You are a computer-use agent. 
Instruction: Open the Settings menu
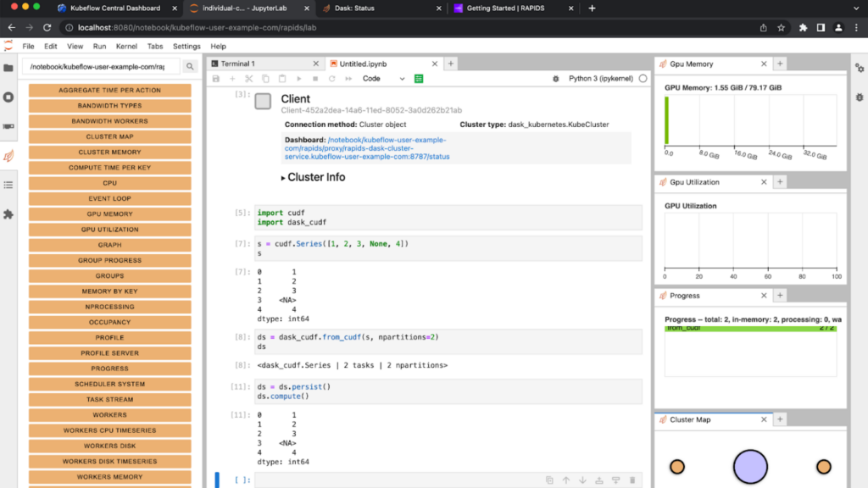click(x=186, y=47)
